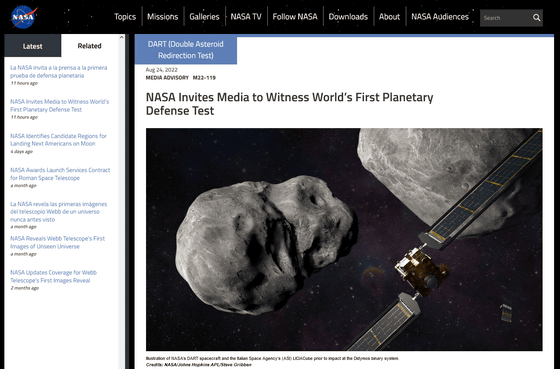
Task: Click the sidebar scroll up arrow
Action: 121,37
